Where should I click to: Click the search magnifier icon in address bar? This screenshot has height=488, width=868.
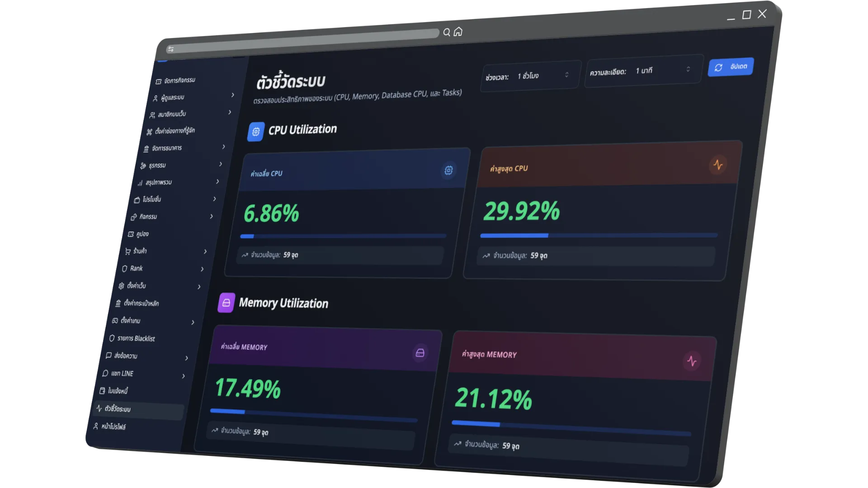(x=447, y=32)
